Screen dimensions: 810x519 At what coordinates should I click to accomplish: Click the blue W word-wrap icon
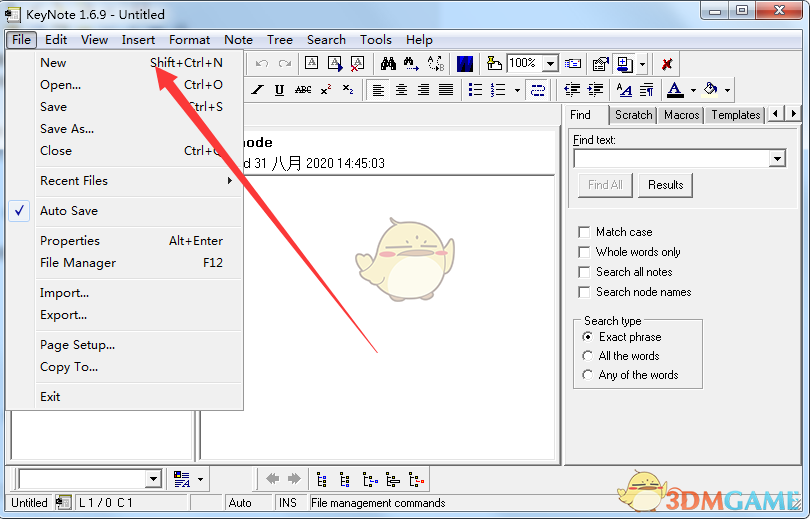coord(465,64)
